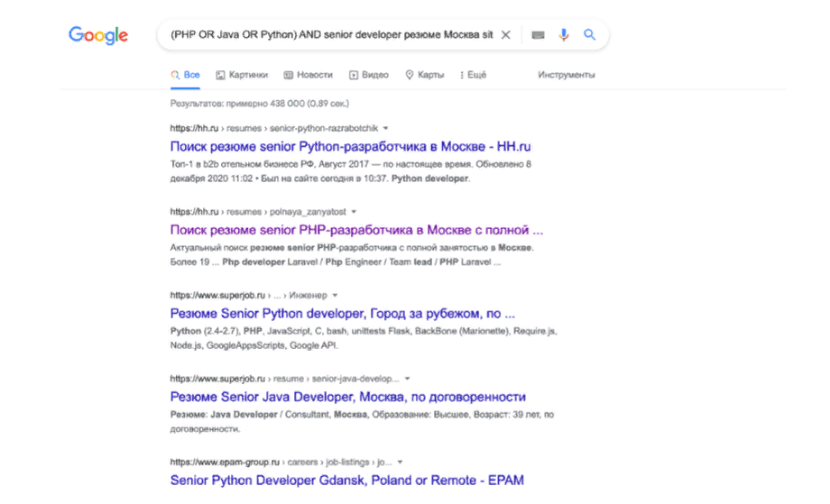Open Резюме Senior Java Developer Москва link
Viewport: 830px width, 504px height.
click(x=347, y=397)
